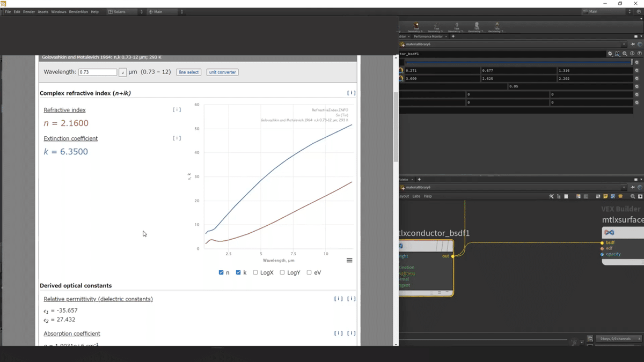
Task: Open the RenderMan menu
Action: point(78,12)
